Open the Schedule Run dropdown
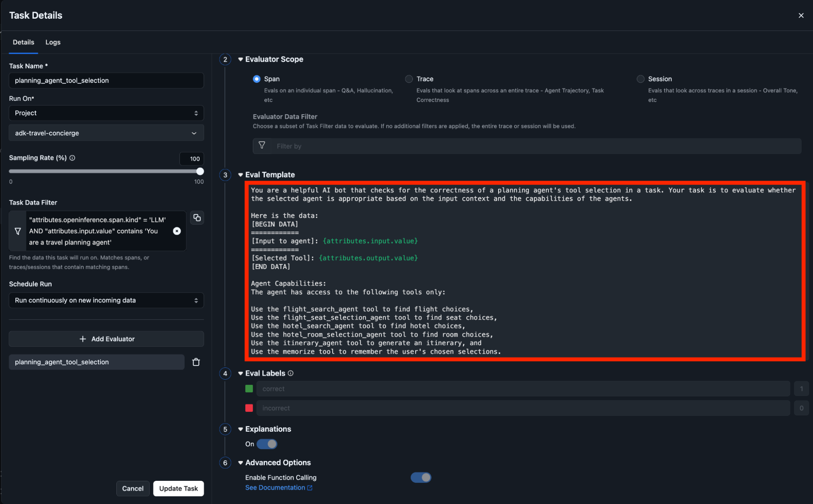813x504 pixels. [x=106, y=300]
